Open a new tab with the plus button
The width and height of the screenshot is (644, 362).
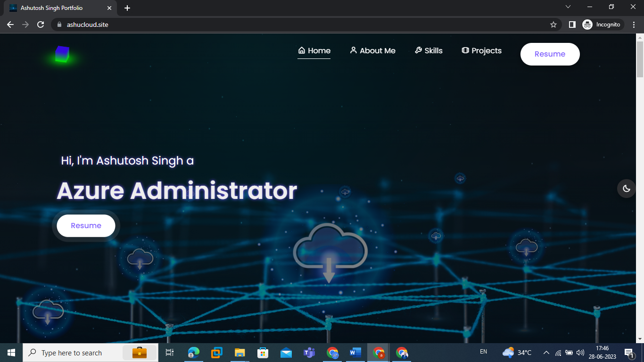point(127,8)
